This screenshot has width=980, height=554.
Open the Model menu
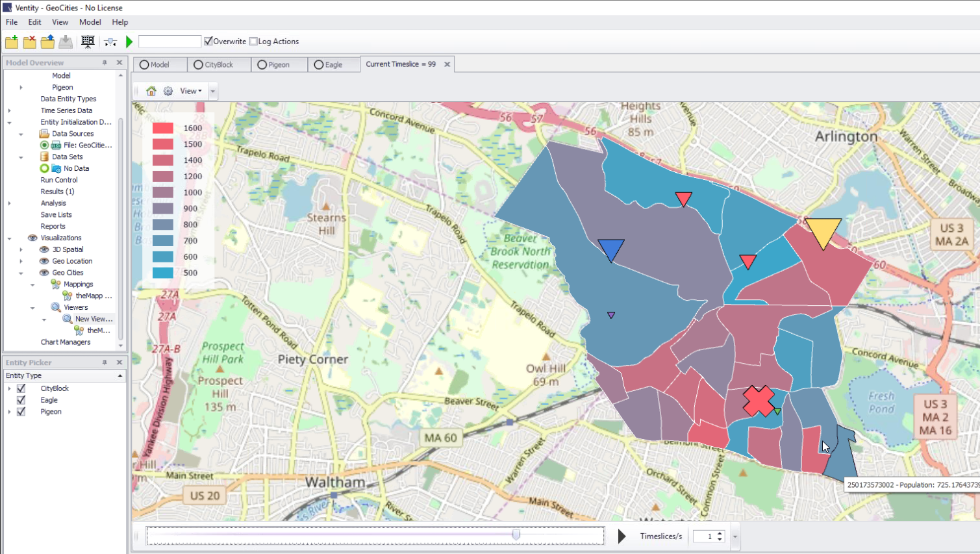coord(90,22)
